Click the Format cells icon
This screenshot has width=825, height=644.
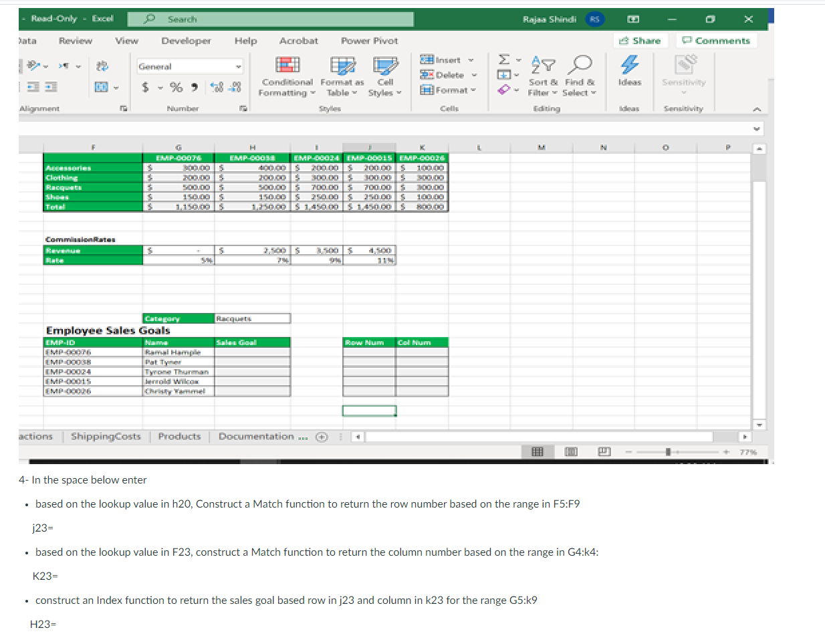[x=427, y=90]
